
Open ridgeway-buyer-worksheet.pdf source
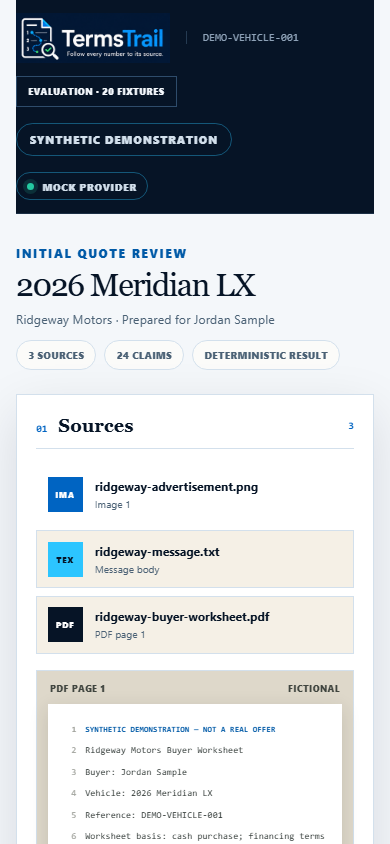195,624
